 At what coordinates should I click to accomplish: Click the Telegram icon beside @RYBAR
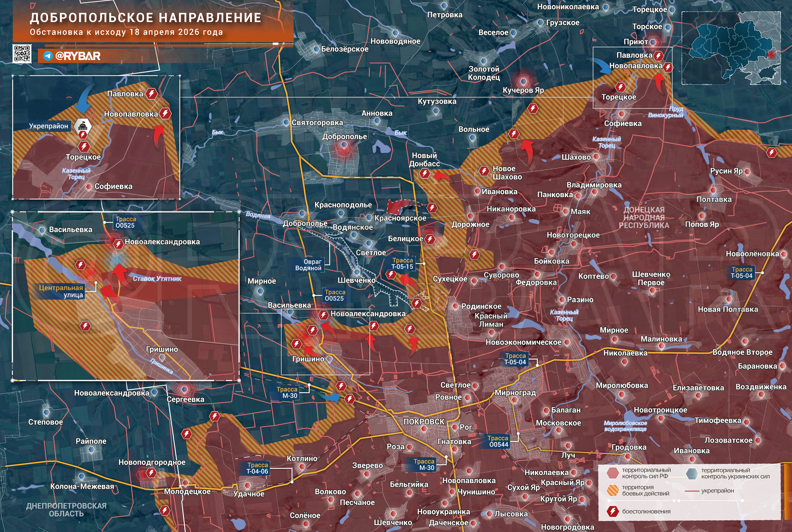(x=48, y=56)
